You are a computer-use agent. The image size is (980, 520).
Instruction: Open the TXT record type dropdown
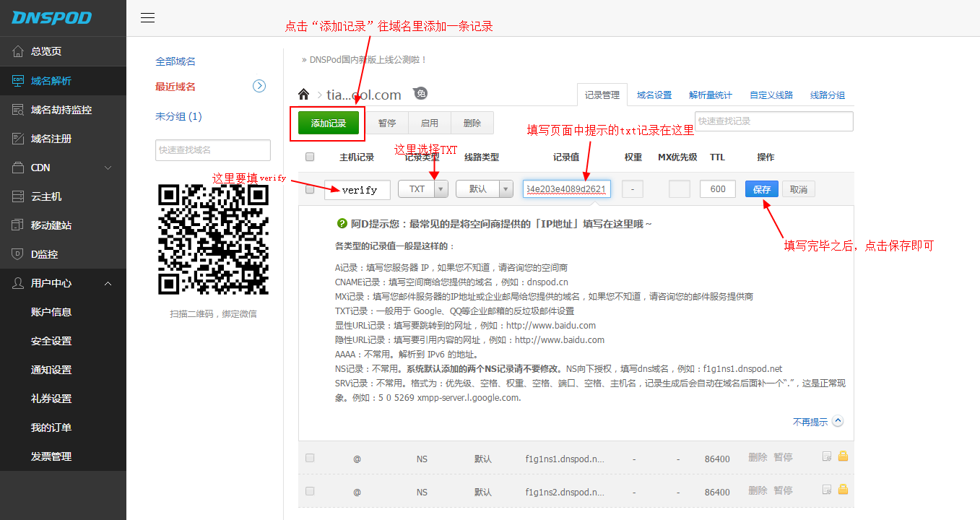tap(423, 189)
